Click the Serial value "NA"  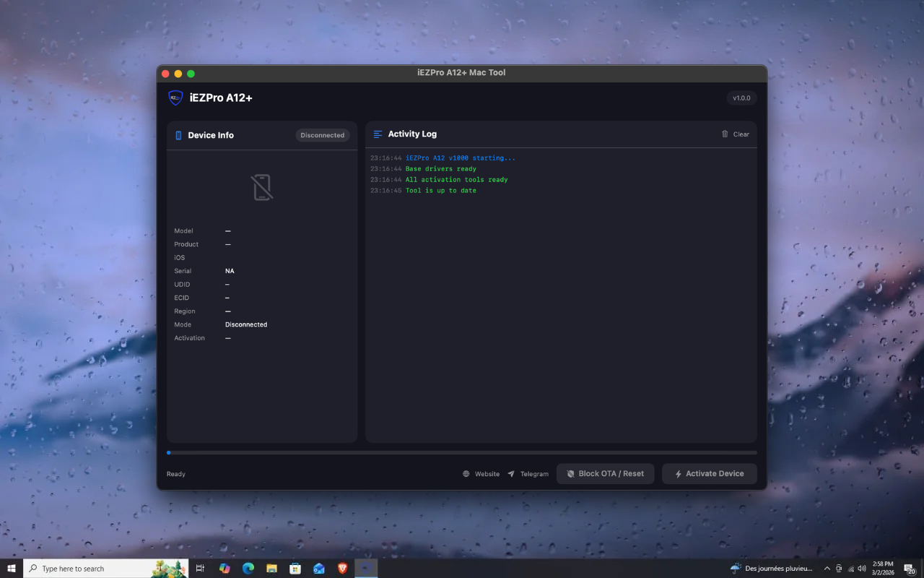(230, 271)
